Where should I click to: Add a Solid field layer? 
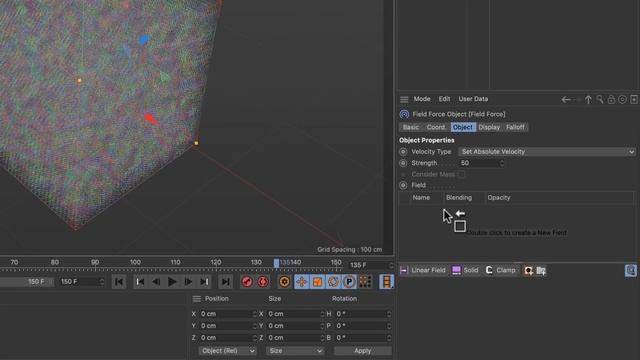point(465,270)
